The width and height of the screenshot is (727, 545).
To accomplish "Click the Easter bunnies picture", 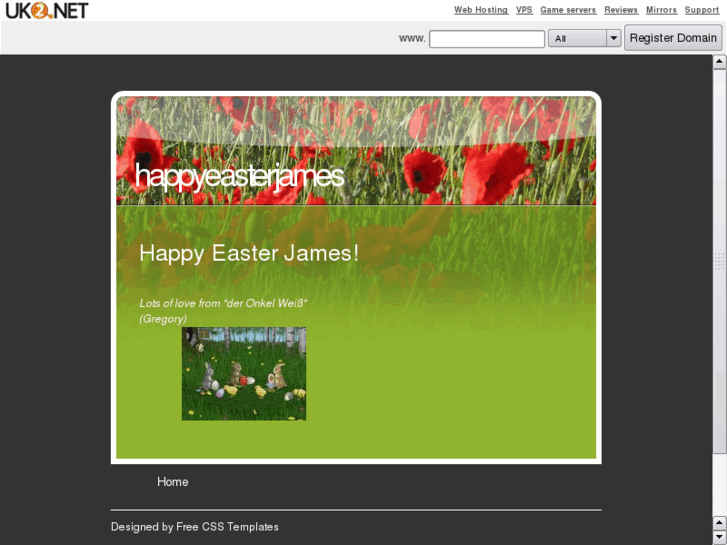I will coord(244,374).
